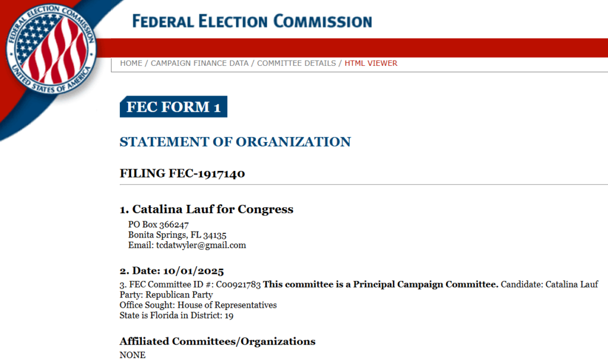This screenshot has width=608, height=364.
Task: Click the FEC Form 1 badge
Action: pyautogui.click(x=173, y=107)
